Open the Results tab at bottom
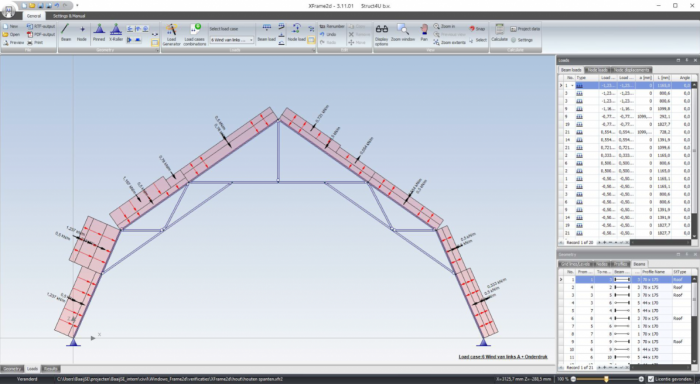 click(x=50, y=369)
